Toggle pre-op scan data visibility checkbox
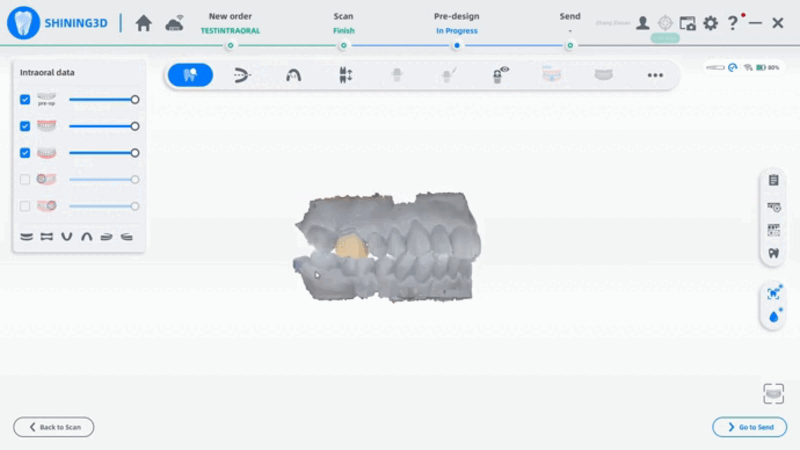800x450 pixels. 25,99
